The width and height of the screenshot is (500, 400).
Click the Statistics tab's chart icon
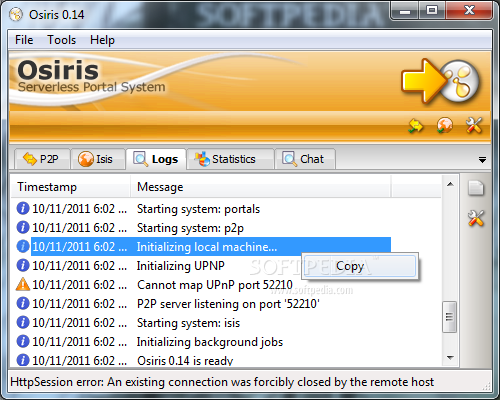pyautogui.click(x=202, y=159)
